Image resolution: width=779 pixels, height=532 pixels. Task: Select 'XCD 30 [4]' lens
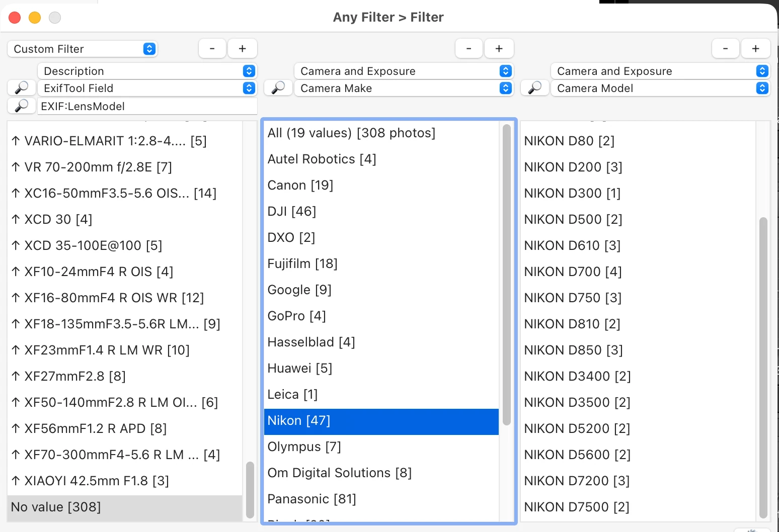(125, 219)
